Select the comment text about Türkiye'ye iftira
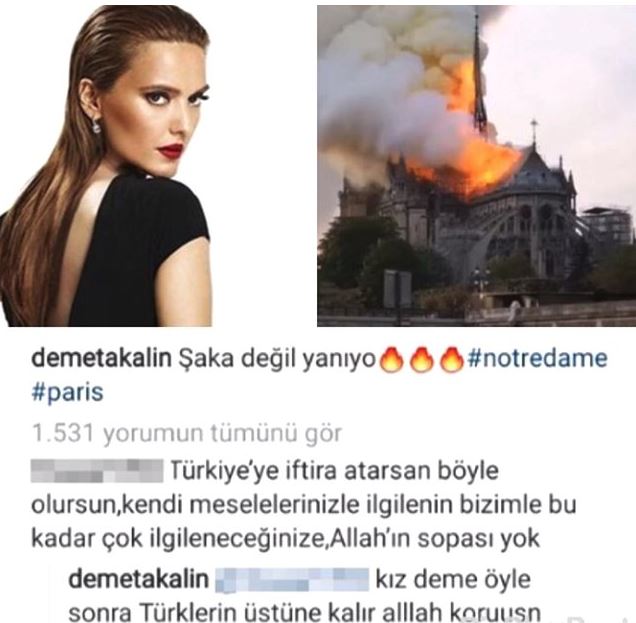 tap(304, 505)
